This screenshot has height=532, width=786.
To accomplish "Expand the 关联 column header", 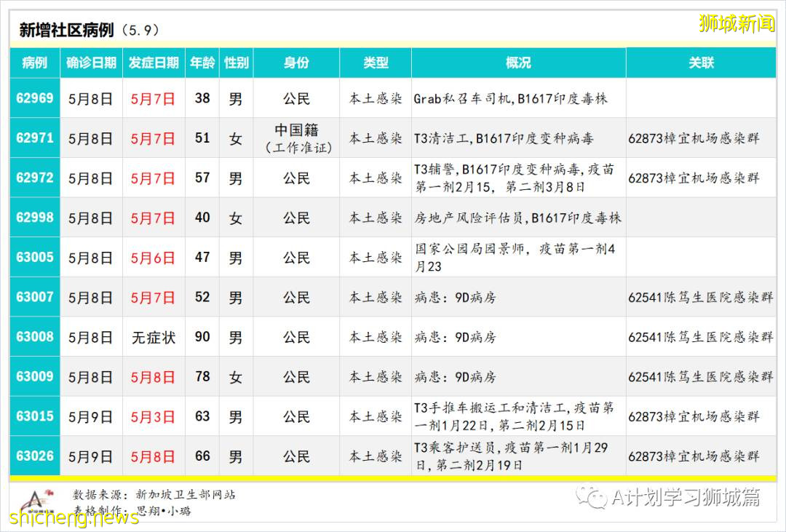I will coord(701,63).
